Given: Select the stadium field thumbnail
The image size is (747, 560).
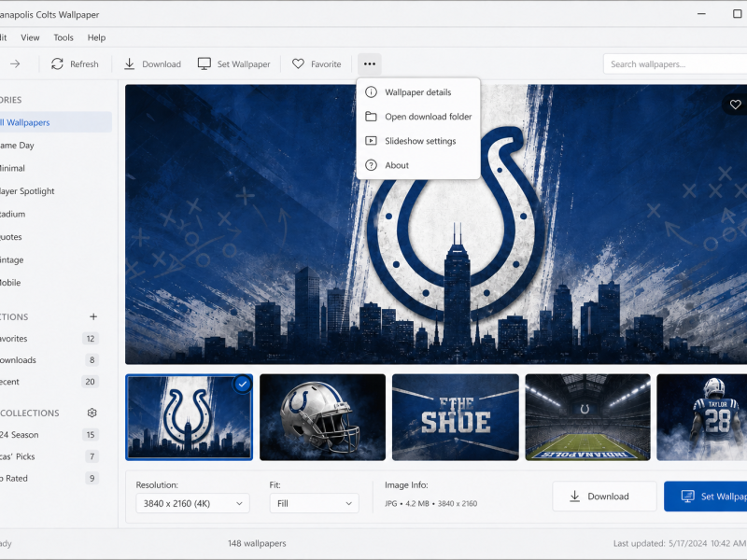Looking at the screenshot, I should click(587, 417).
